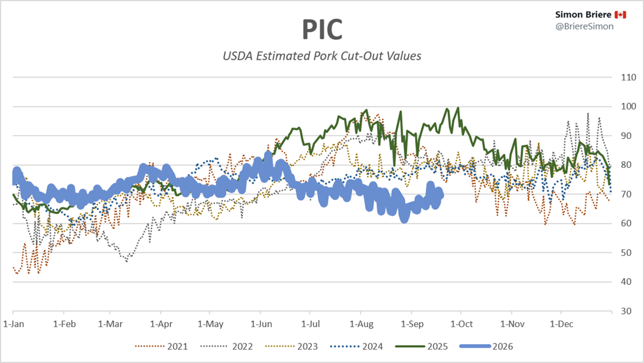Click the 1-Jan axis label
The width and height of the screenshot is (644, 363).
point(14,324)
